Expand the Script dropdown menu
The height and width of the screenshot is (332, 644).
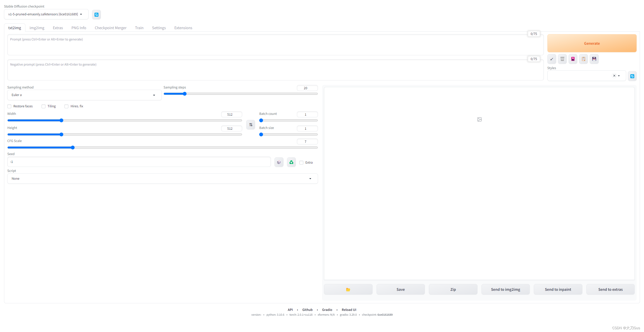pos(163,178)
